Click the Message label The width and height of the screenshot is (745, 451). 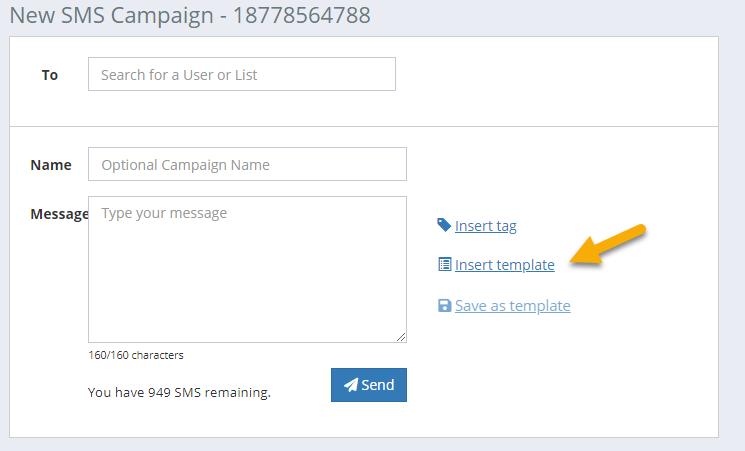(59, 214)
